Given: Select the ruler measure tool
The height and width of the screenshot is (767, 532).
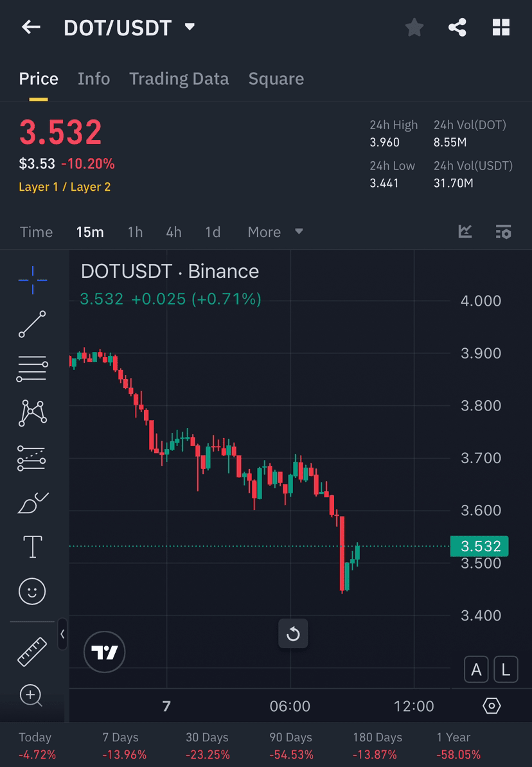Looking at the screenshot, I should pos(32,651).
